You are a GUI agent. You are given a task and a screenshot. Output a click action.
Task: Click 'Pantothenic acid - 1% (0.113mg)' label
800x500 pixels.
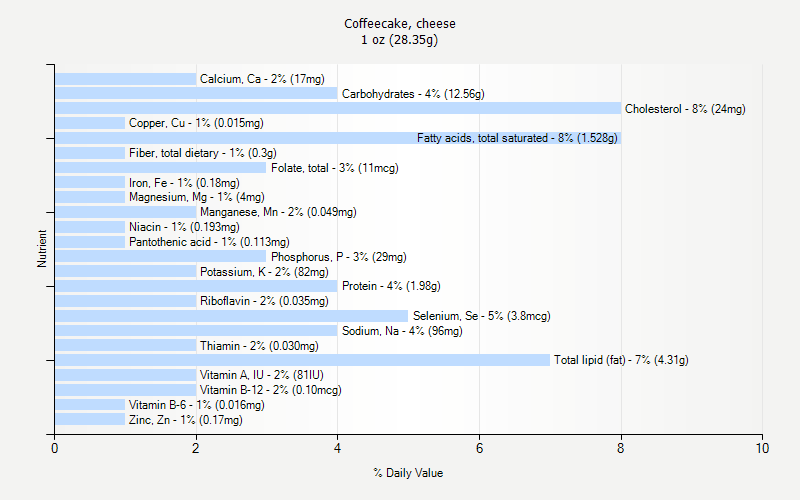pos(209,242)
